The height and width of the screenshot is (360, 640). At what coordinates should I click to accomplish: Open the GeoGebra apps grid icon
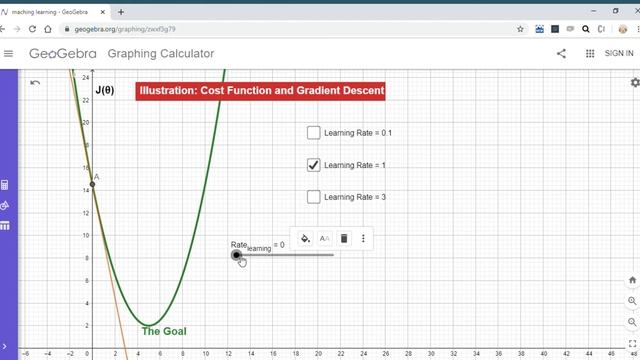coord(590,53)
